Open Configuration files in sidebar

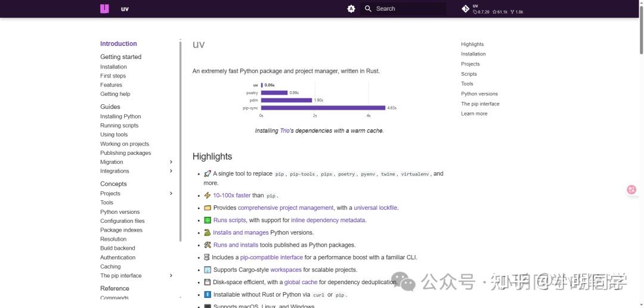(122, 221)
